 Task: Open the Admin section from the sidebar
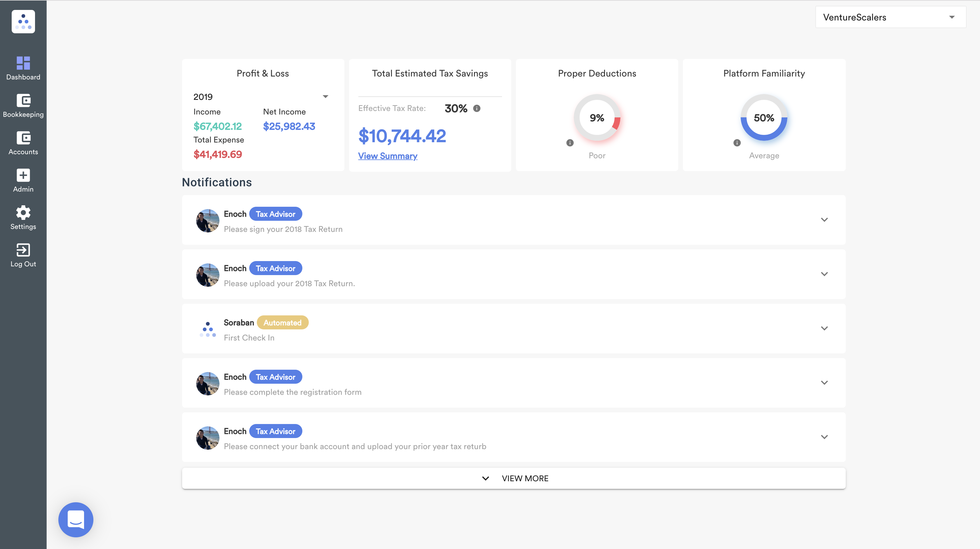pos(23,180)
